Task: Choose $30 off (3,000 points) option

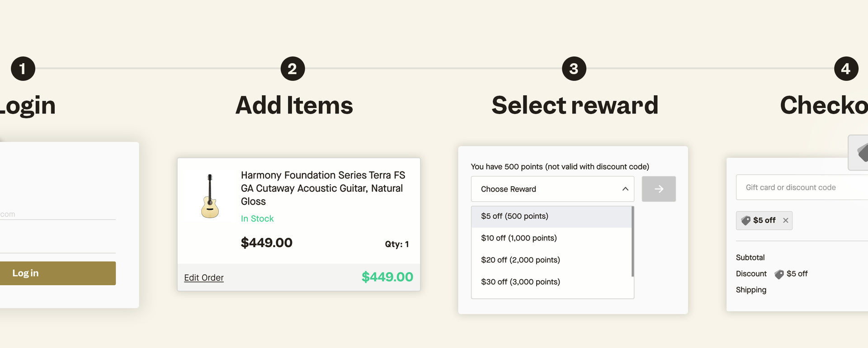Action: pyautogui.click(x=520, y=282)
